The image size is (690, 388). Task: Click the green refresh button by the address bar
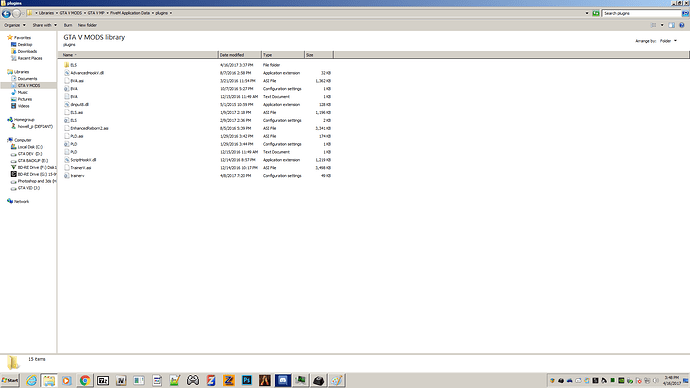tap(596, 13)
